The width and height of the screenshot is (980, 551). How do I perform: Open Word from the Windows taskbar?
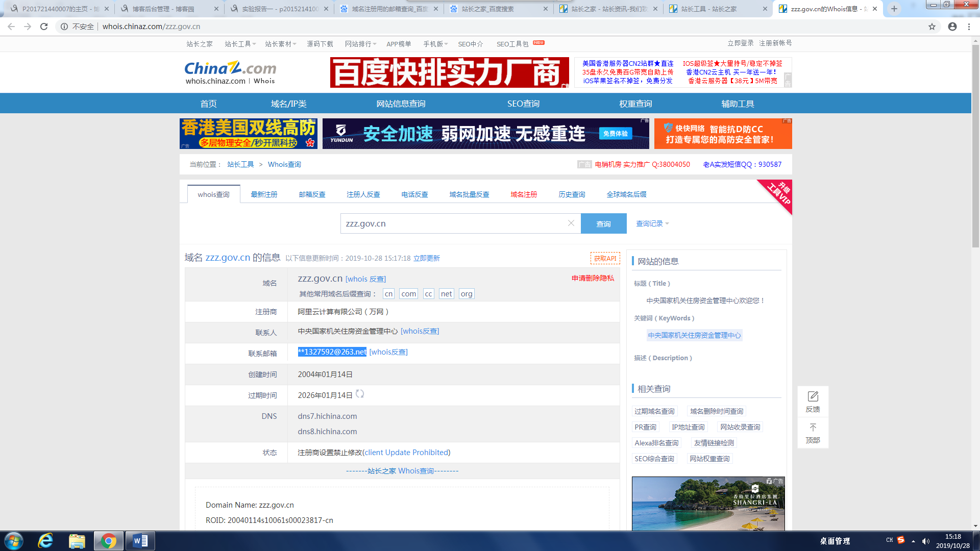point(140,541)
